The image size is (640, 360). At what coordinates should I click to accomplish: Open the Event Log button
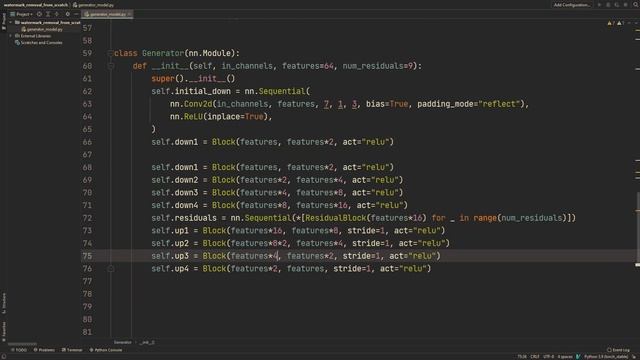(x=618, y=350)
